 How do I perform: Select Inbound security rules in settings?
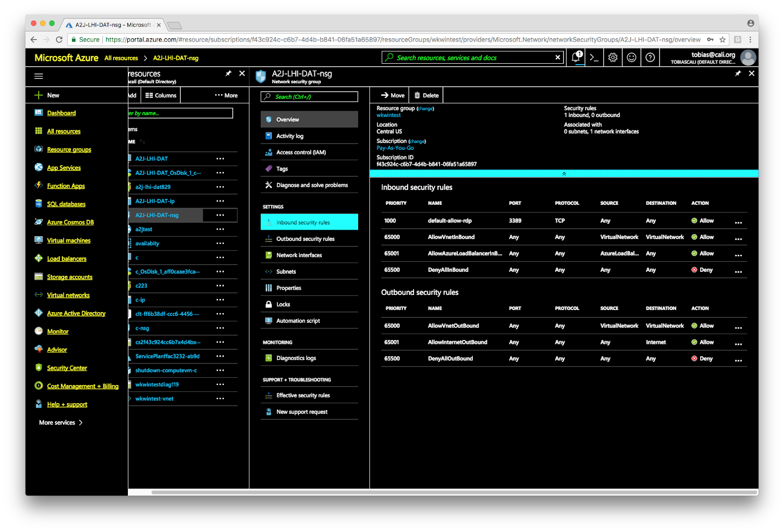[309, 222]
